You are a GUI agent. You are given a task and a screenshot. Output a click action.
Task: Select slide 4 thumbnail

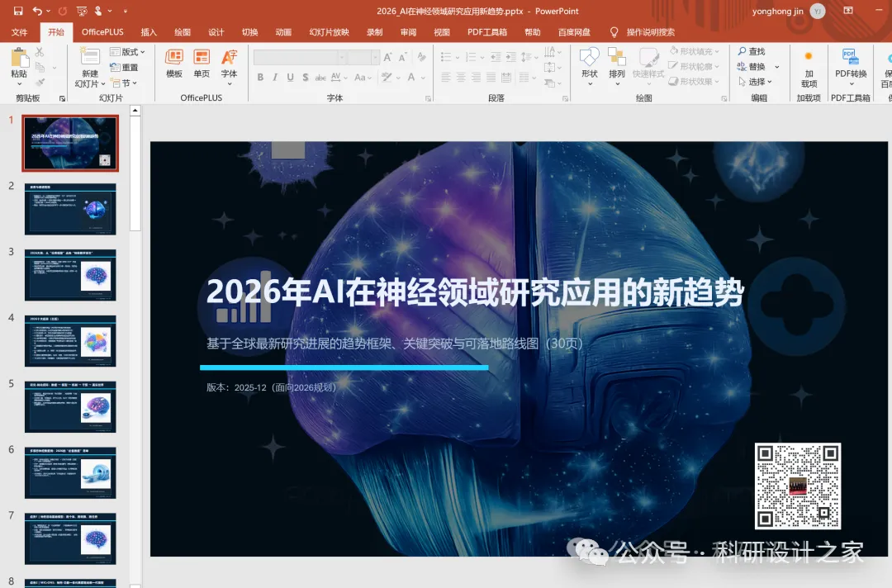pyautogui.click(x=70, y=341)
